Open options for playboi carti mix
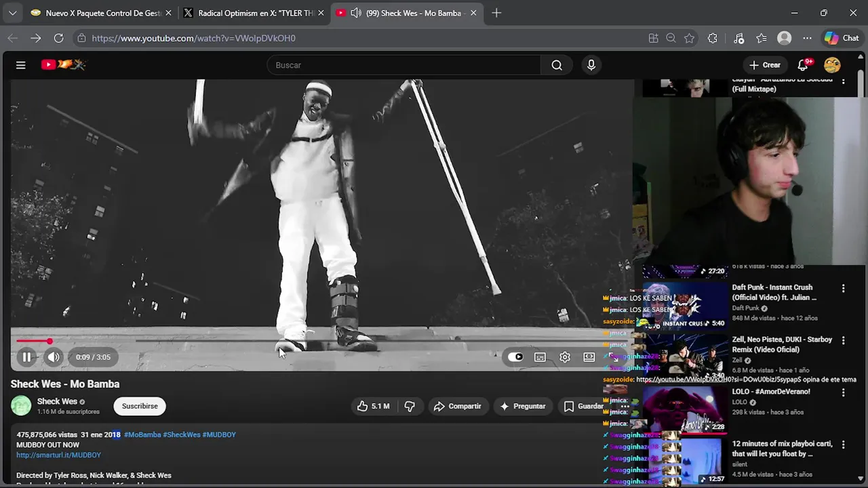Viewport: 868px width, 488px height. tap(844, 445)
